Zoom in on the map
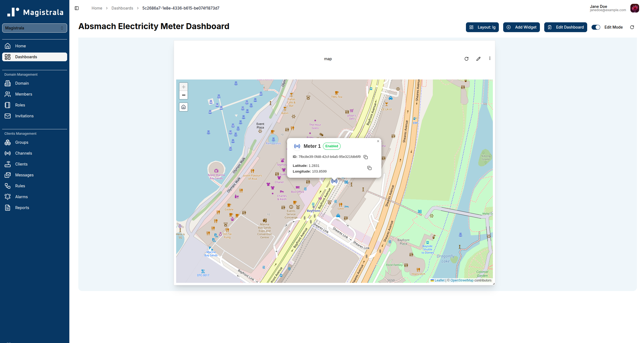644x343 pixels. click(183, 87)
